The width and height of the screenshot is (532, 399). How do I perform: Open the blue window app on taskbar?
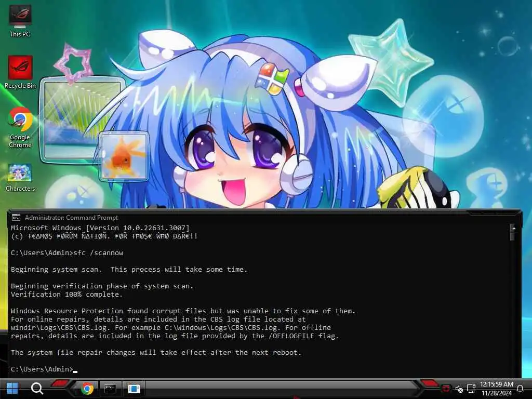click(134, 389)
